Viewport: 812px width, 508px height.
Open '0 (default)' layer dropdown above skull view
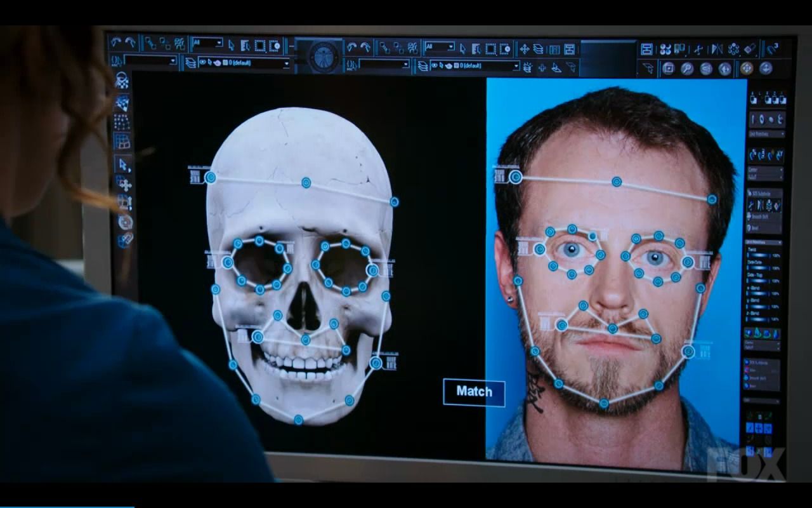(244, 63)
